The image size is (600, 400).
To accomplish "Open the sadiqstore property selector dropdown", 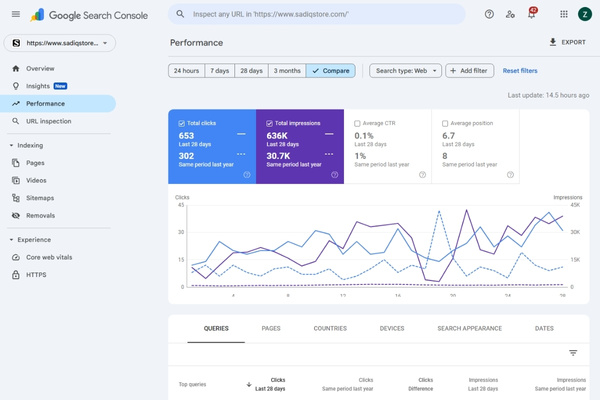I will (x=60, y=44).
